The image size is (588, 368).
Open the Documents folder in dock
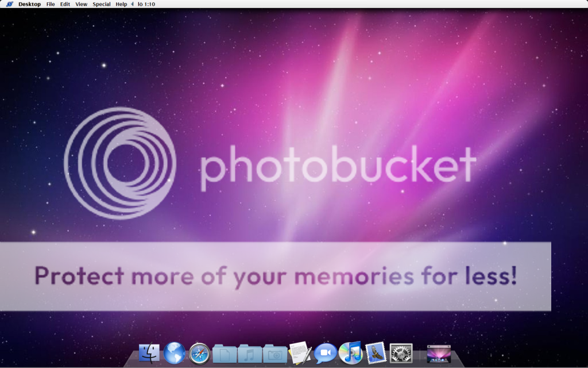[x=225, y=354]
